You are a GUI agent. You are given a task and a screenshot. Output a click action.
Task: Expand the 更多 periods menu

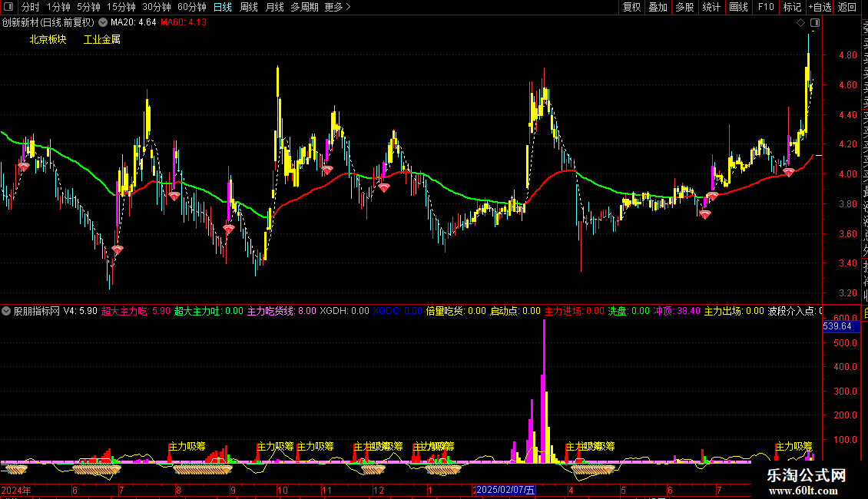tap(337, 7)
